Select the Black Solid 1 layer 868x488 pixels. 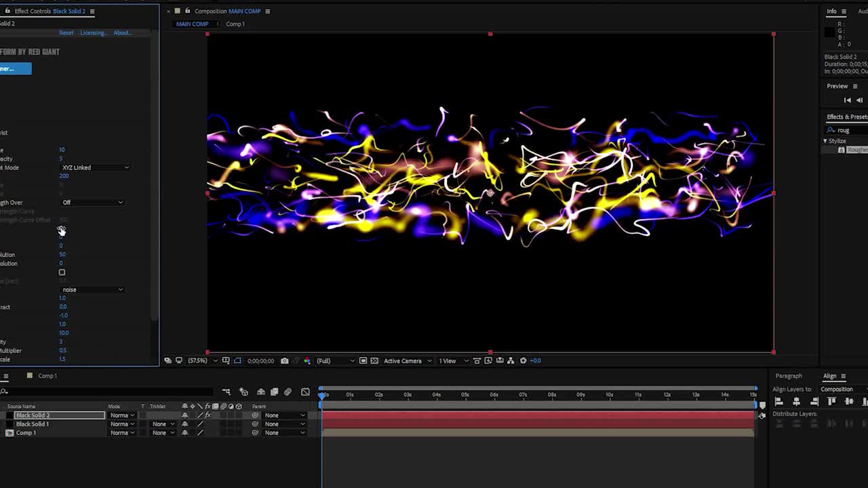33,424
